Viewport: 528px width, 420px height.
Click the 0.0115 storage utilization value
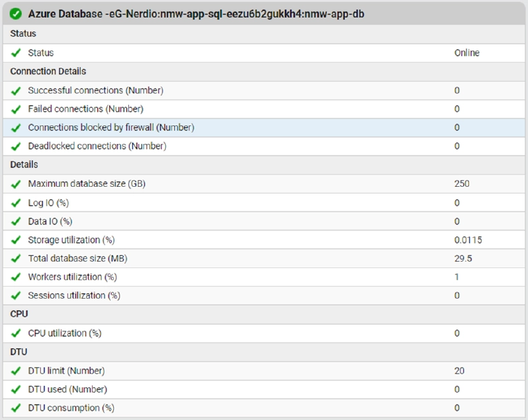tap(468, 240)
